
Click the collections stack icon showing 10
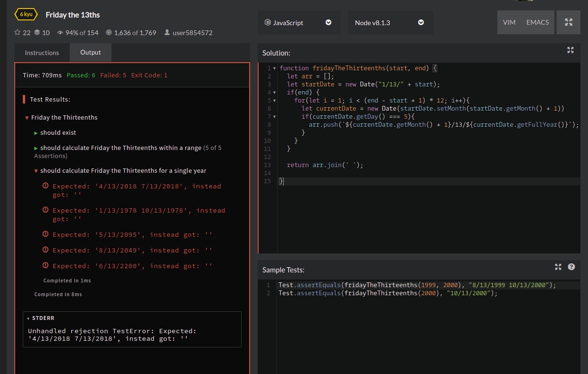click(37, 33)
